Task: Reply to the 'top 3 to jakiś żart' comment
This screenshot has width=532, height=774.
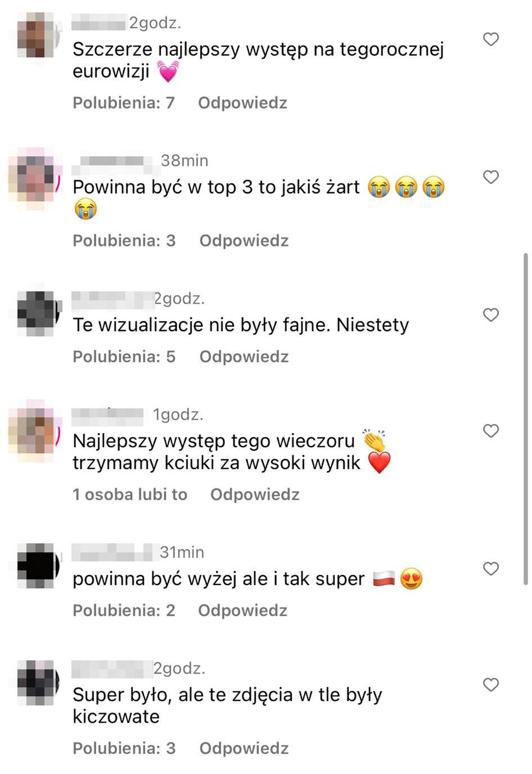Action: 244,241
